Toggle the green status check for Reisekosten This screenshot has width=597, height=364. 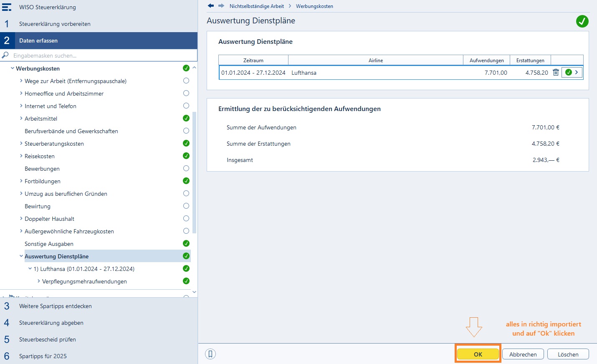186,156
